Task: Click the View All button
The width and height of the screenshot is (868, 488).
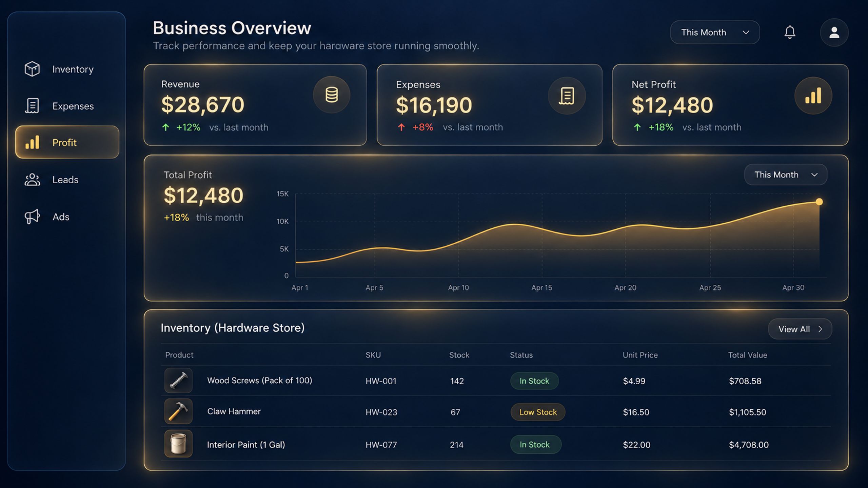Action: pyautogui.click(x=800, y=329)
